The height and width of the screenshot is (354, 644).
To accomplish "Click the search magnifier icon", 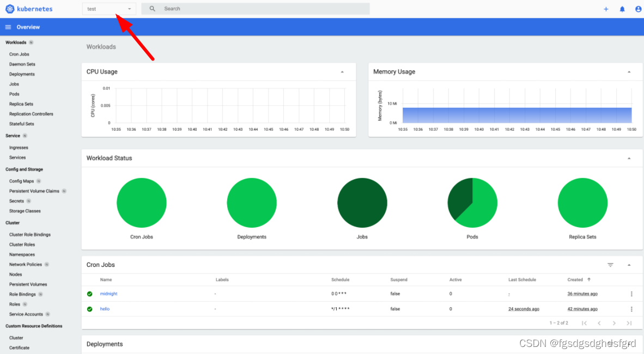I will pyautogui.click(x=153, y=9).
